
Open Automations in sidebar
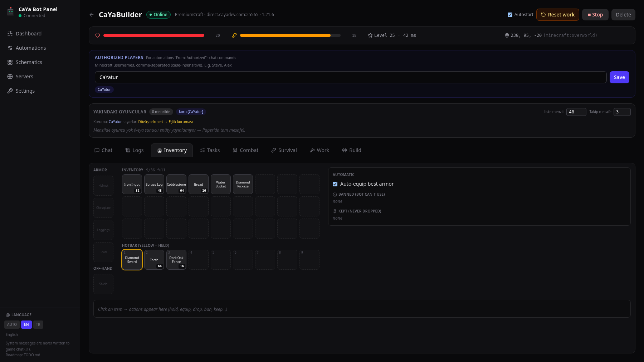pyautogui.click(x=40, y=48)
